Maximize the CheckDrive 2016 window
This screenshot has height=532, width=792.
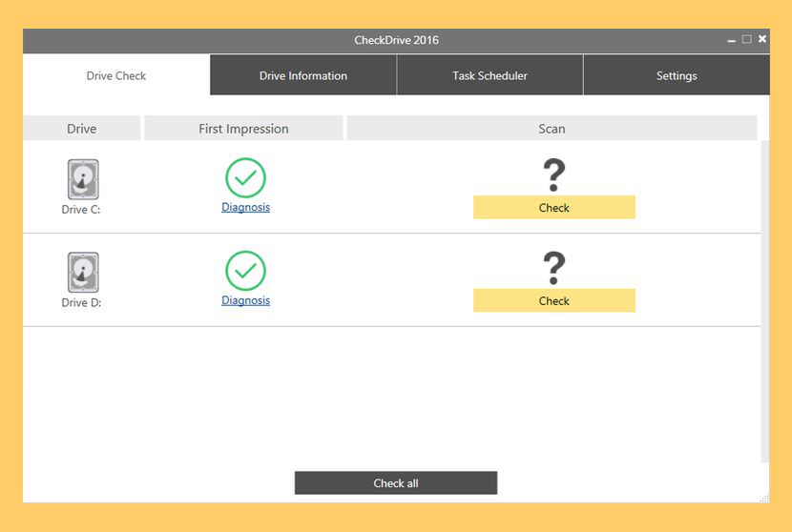pyautogui.click(x=746, y=39)
